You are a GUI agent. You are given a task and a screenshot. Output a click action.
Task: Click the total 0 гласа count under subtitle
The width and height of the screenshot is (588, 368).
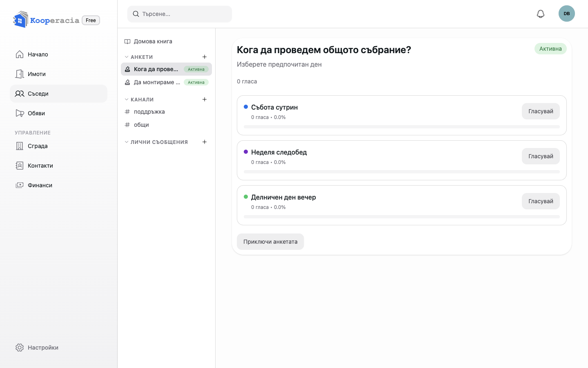coord(247,81)
